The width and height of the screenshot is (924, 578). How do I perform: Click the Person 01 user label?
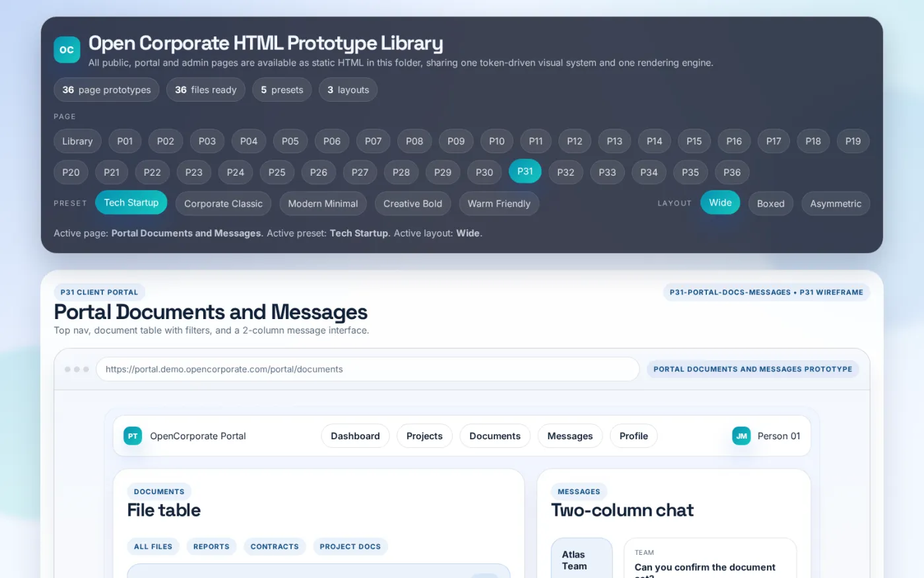click(779, 436)
